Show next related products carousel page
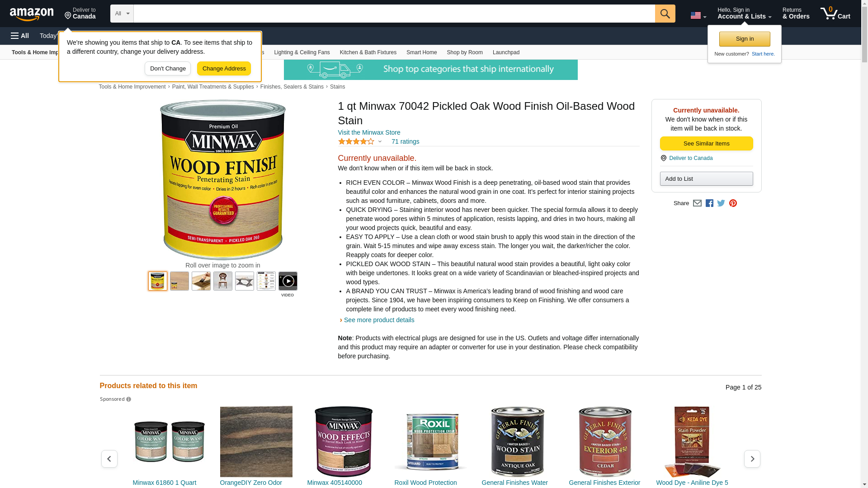 (752, 459)
